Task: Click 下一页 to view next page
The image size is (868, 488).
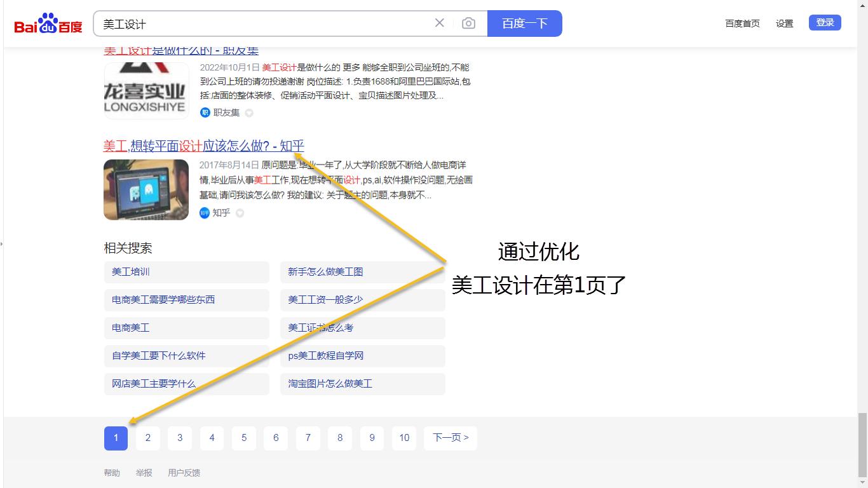Action: 450,438
